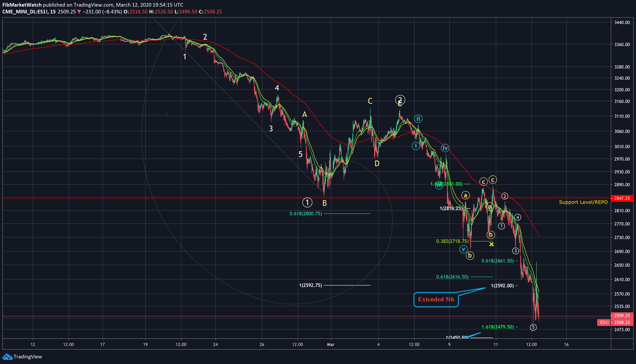Select the red 2509.25 price tag
Screen dimensions: 636x364
tap(622, 316)
